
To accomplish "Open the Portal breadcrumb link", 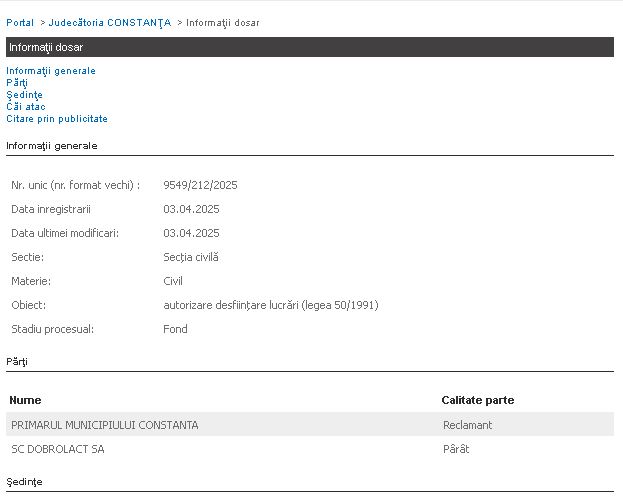I will click(x=20, y=23).
